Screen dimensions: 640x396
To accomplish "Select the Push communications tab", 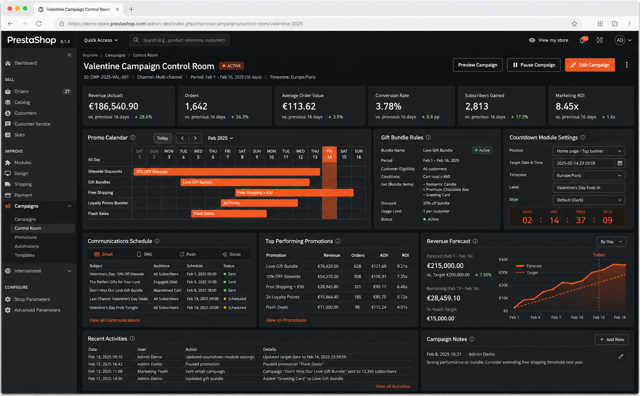I will [x=187, y=254].
